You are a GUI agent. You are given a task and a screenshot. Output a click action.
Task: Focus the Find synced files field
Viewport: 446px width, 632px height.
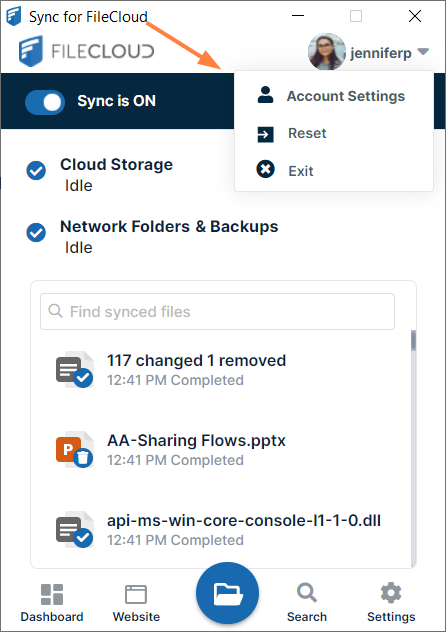pos(218,312)
